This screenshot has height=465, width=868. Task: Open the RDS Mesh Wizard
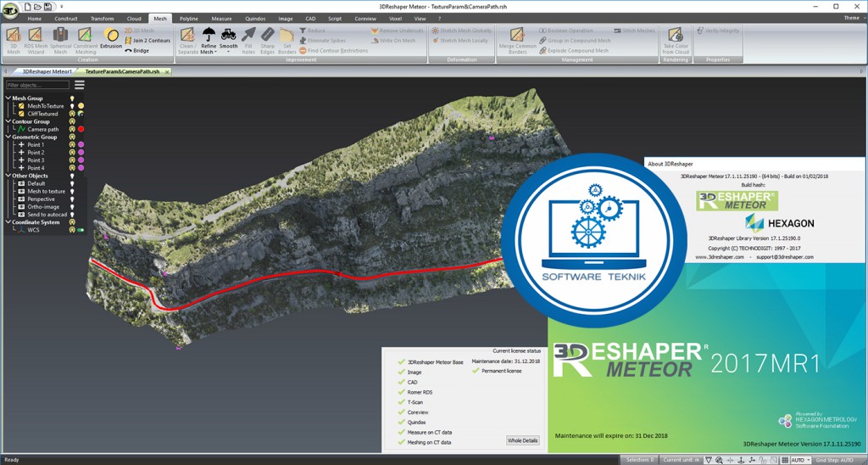click(36, 41)
